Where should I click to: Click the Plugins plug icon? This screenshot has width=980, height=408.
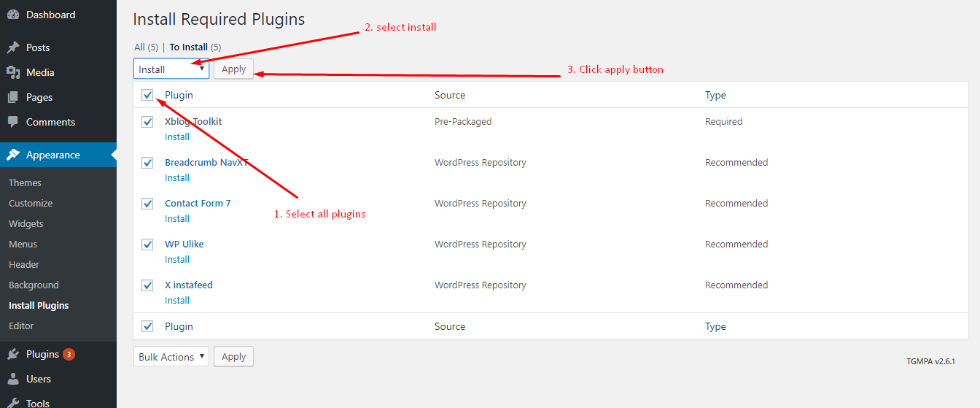pos(13,354)
